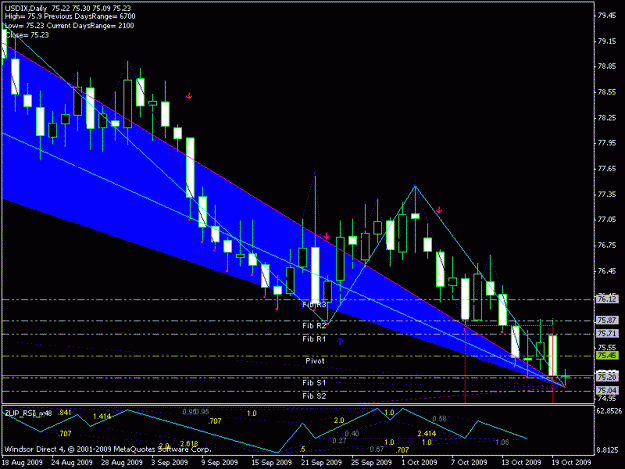Click the 77.05 price scale value

click(x=607, y=220)
